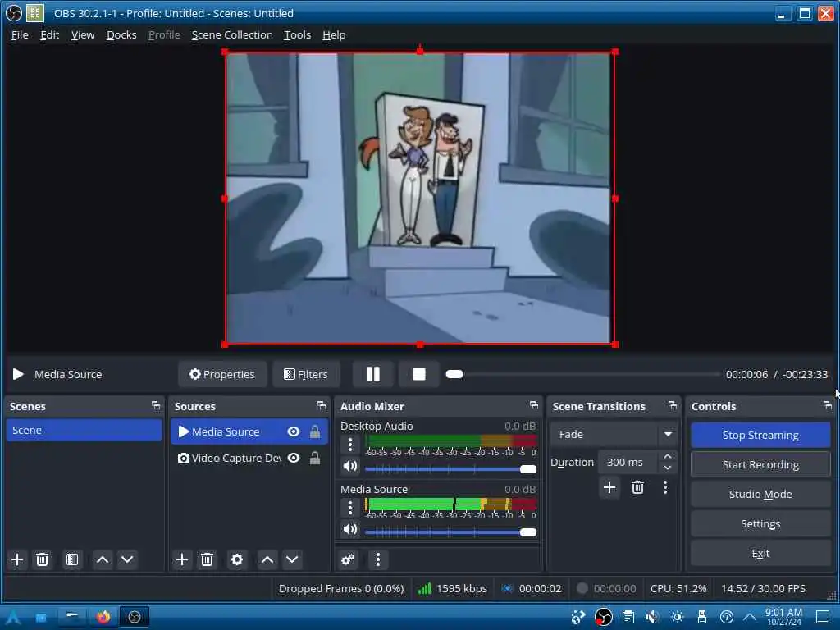Screen dimensions: 840x630
Task: Click Stop Streaming button
Action: click(760, 435)
